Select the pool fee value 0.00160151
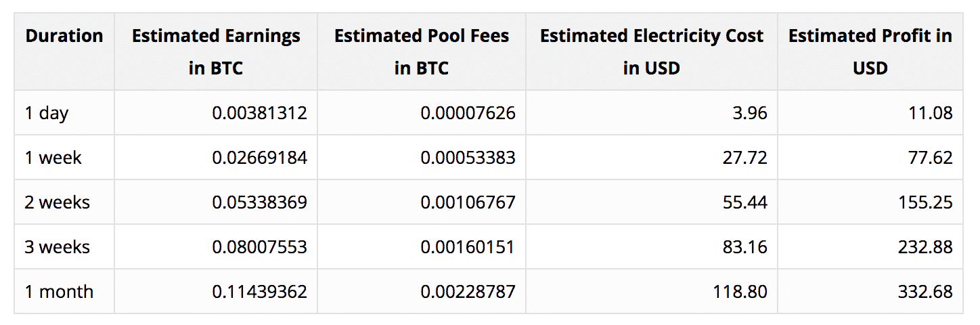The image size is (980, 325). click(468, 247)
